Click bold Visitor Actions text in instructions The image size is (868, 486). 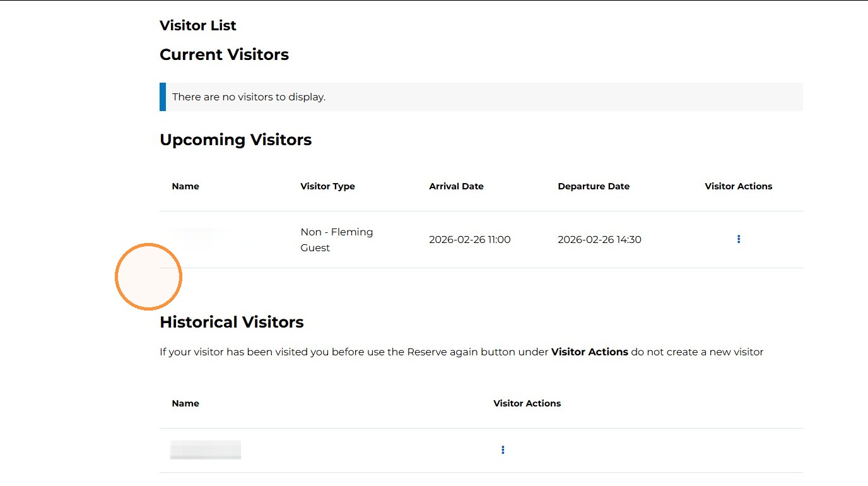(590, 352)
